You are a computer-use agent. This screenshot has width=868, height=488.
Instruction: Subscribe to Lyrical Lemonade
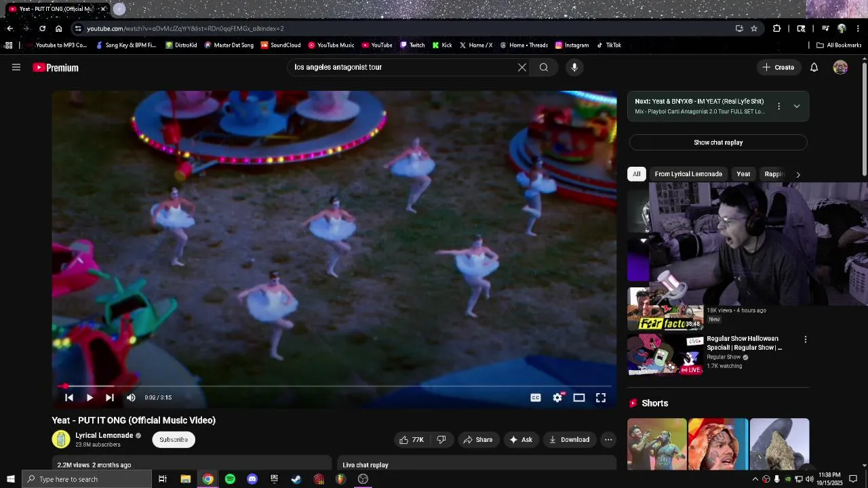click(x=174, y=439)
